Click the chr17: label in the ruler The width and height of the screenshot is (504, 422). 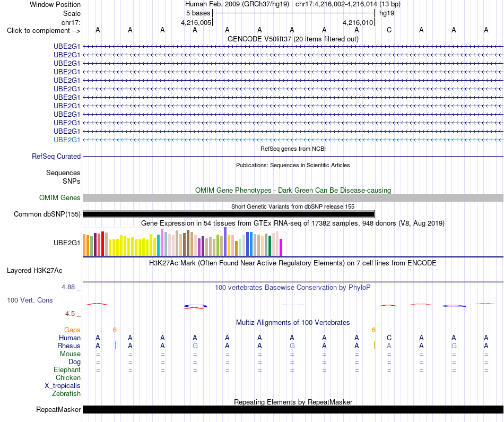[71, 22]
